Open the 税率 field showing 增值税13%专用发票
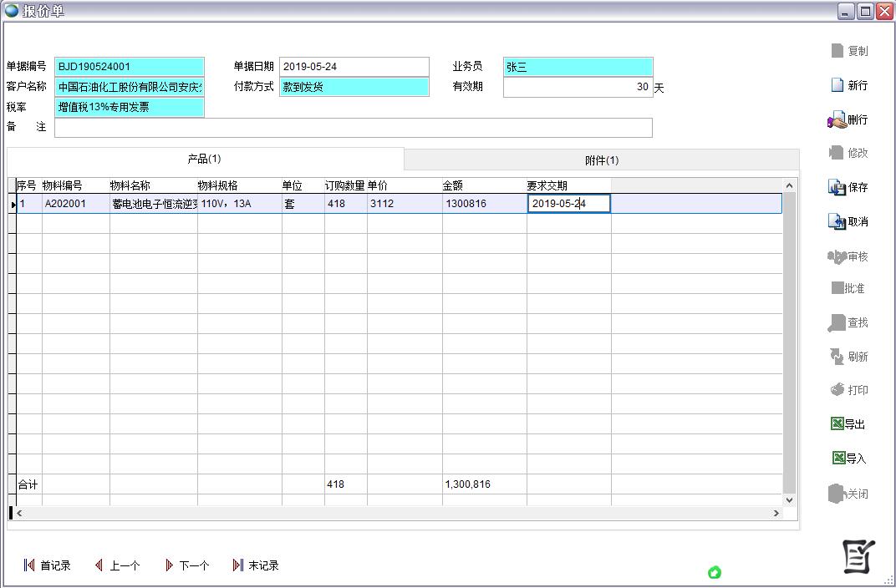 click(130, 108)
